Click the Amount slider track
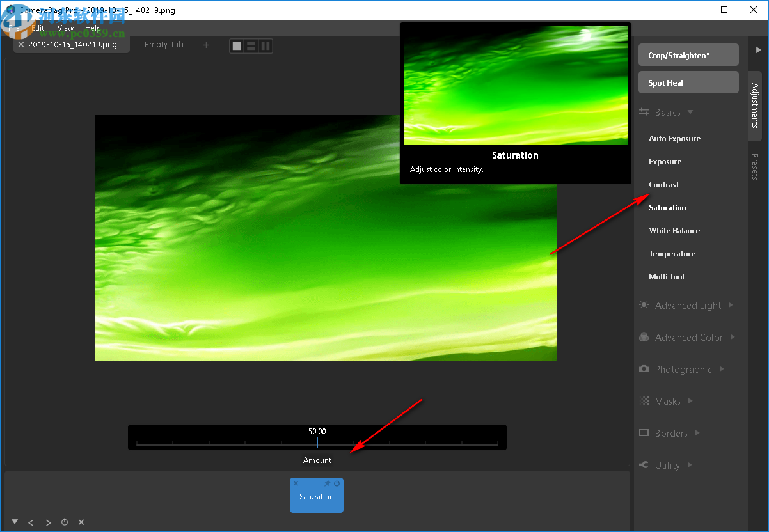This screenshot has width=769, height=532. coord(317,442)
